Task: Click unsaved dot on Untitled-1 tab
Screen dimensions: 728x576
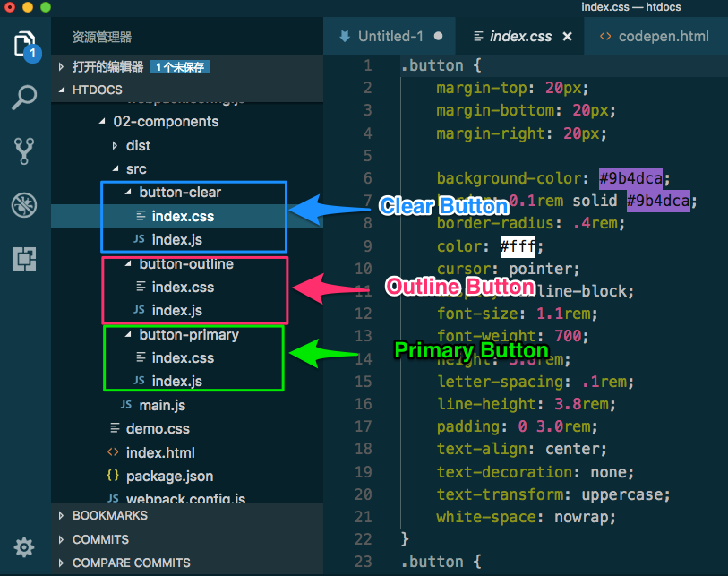Action: pos(438,36)
